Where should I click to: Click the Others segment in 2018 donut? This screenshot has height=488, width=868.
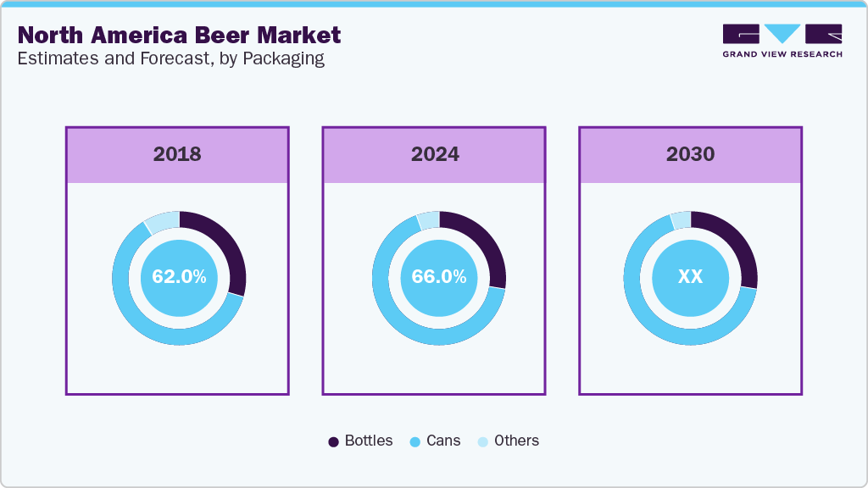[163, 221]
